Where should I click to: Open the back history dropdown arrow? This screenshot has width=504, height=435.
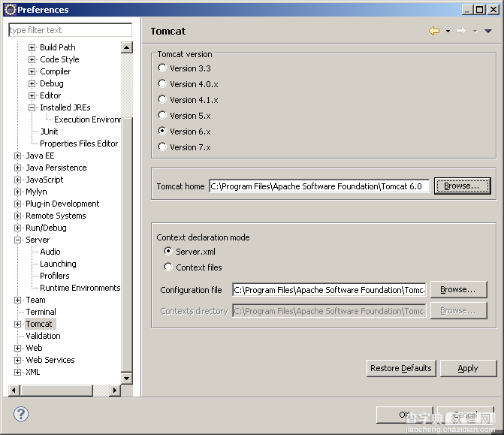click(x=448, y=32)
